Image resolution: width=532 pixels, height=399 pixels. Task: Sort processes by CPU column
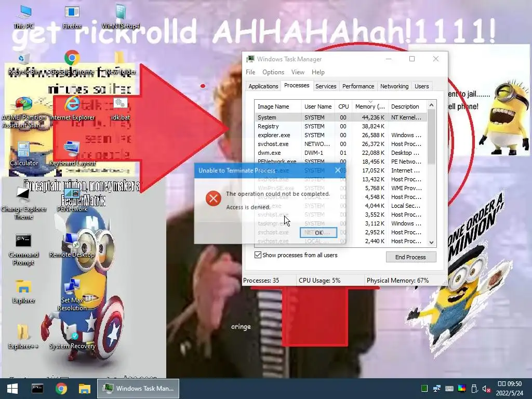click(x=343, y=107)
